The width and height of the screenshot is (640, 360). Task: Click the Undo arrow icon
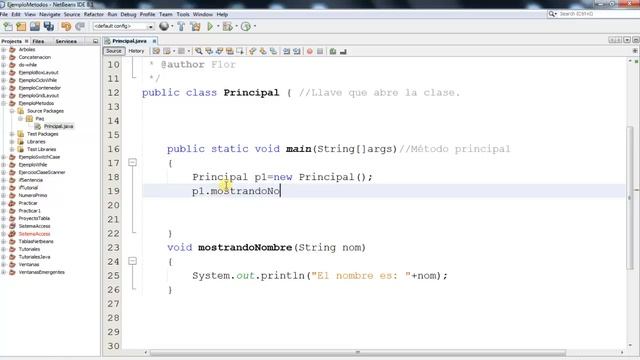tap(66, 27)
